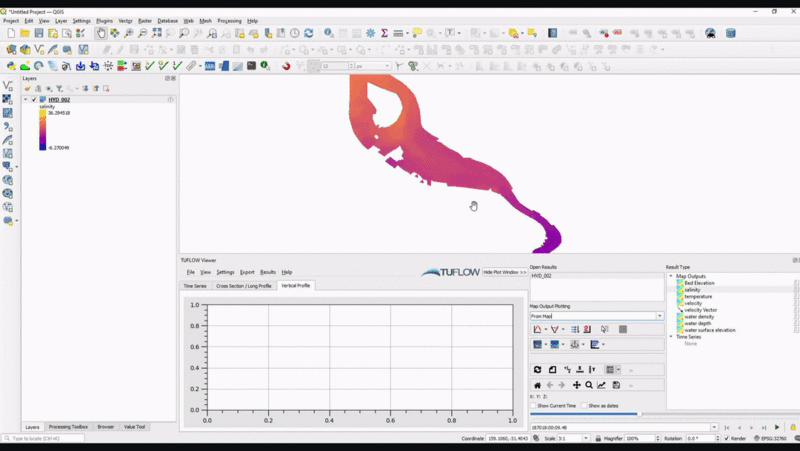Select velocity Vector result type
The height and width of the screenshot is (451, 800).
click(x=701, y=310)
